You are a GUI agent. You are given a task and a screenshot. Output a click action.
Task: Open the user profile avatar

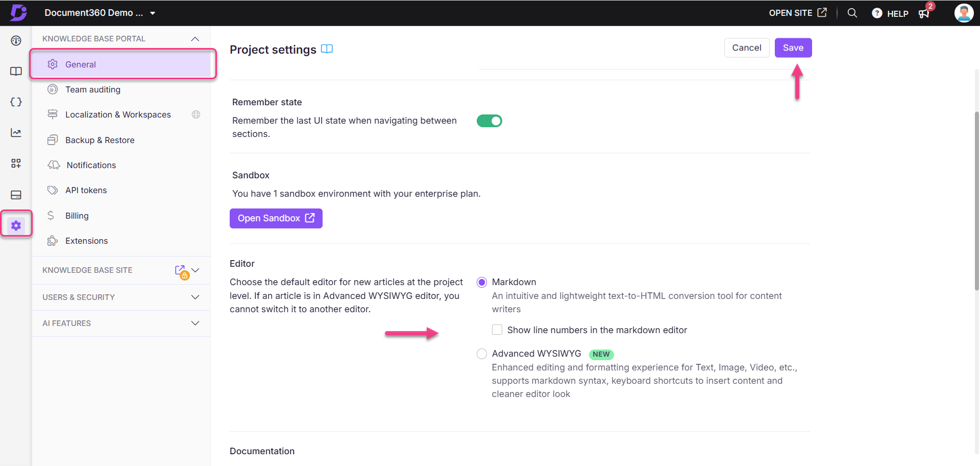click(964, 13)
